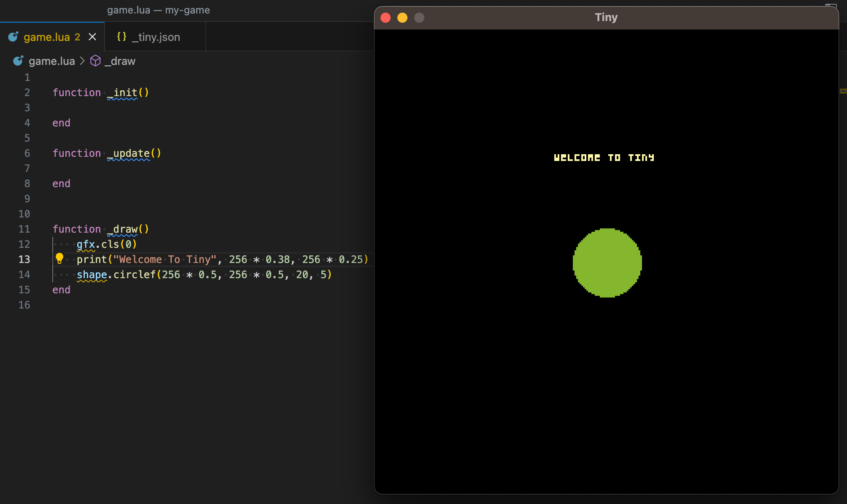Close the game.lua tab
847x504 pixels.
[92, 37]
